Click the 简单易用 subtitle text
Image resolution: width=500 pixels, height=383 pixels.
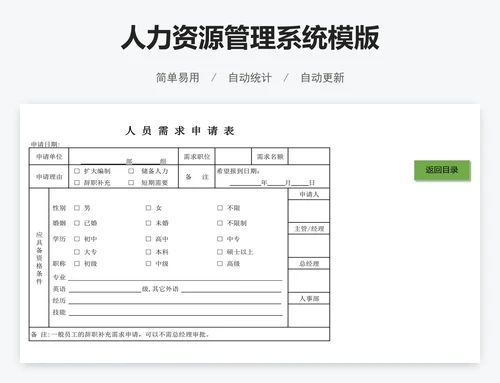(x=178, y=78)
